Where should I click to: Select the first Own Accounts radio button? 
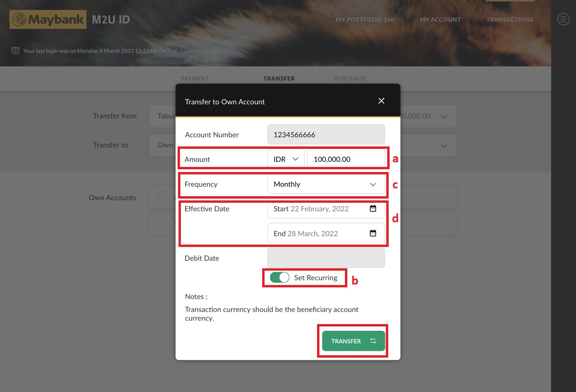pos(162,197)
